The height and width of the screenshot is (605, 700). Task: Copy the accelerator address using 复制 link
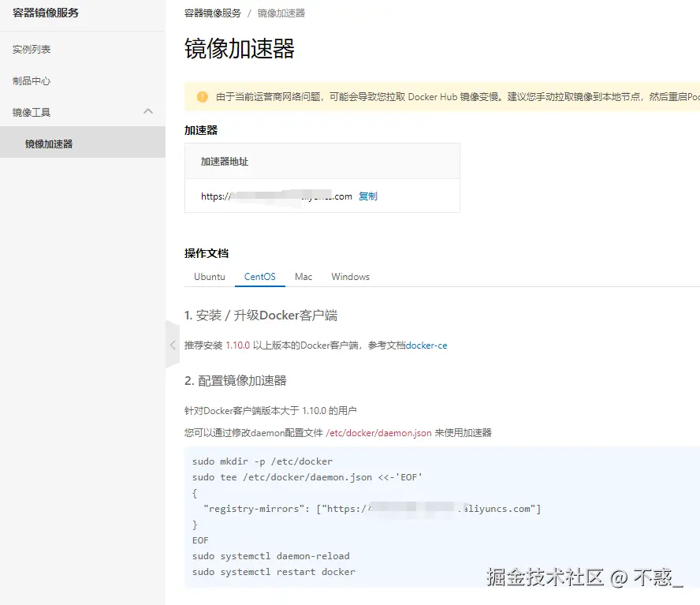coord(368,196)
